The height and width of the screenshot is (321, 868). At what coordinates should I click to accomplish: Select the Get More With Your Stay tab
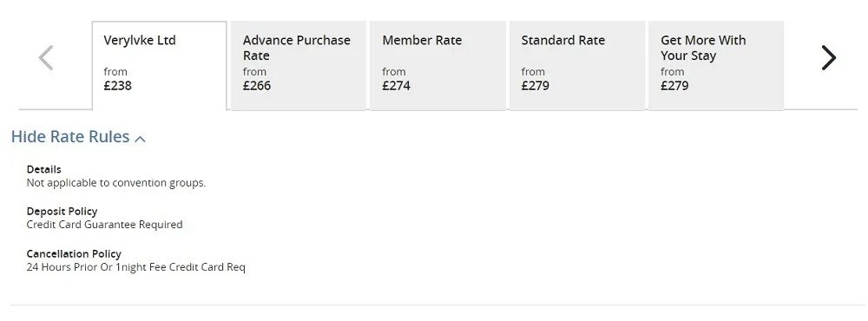coord(716,66)
